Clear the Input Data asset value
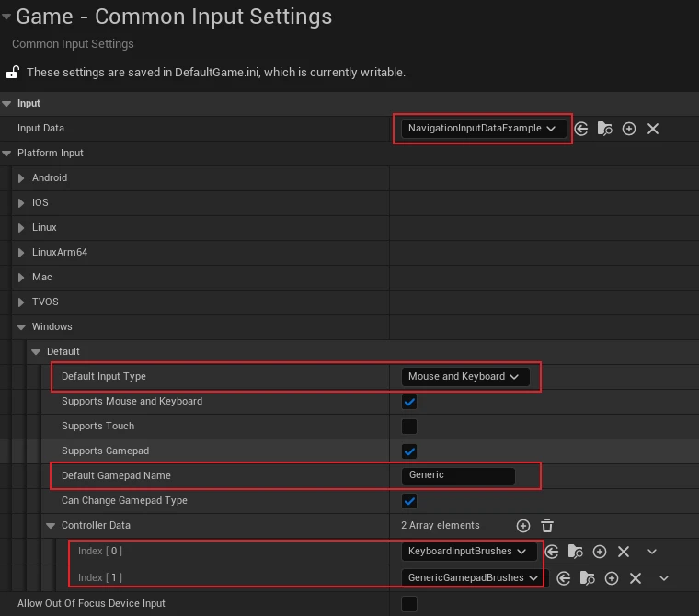The image size is (699, 616). [x=653, y=129]
